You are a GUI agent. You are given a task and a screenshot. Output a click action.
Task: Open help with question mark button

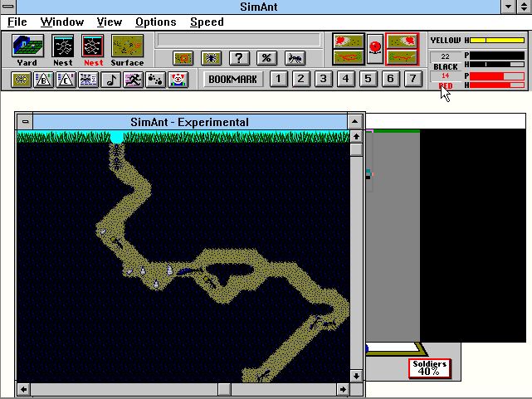tap(239, 58)
